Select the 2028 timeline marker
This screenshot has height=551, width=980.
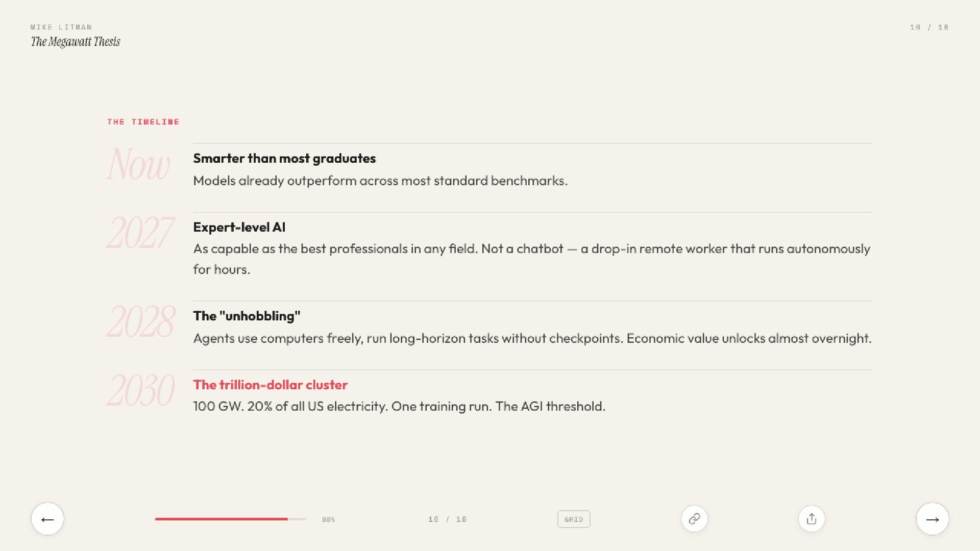click(141, 322)
